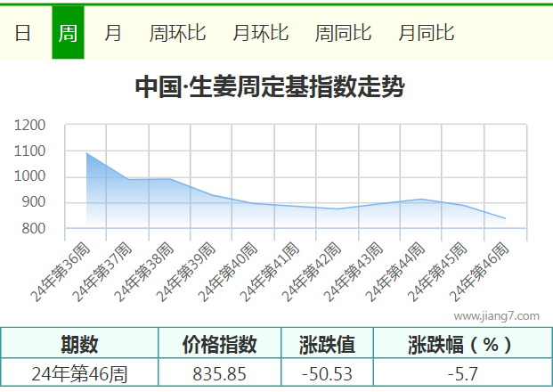The image size is (553, 392).
Task: Click the 涨跌幅（%） table header
Action: click(x=462, y=344)
